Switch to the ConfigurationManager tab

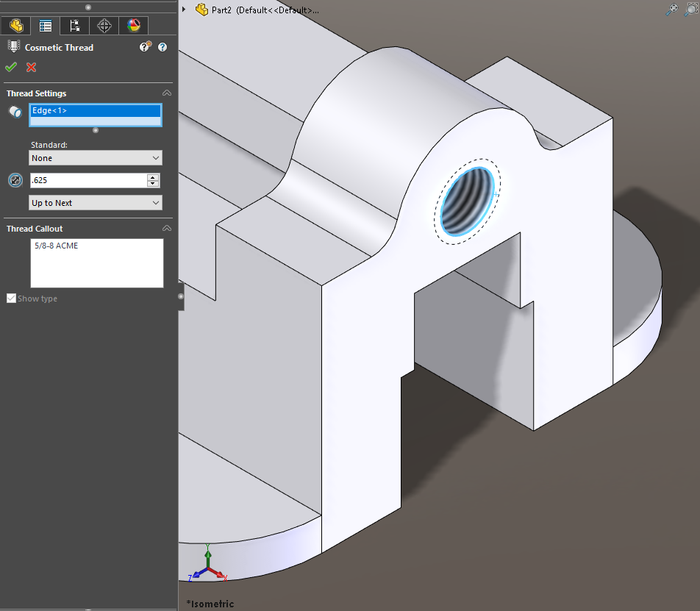pos(74,26)
